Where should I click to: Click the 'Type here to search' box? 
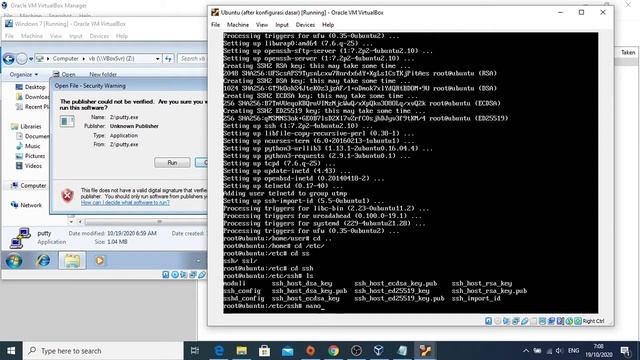point(103,351)
